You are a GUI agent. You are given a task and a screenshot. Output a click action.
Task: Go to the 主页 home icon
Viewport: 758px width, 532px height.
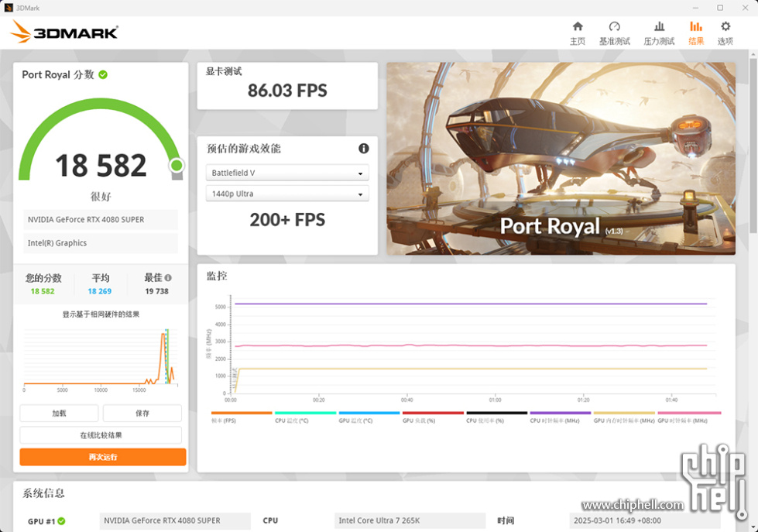(577, 26)
